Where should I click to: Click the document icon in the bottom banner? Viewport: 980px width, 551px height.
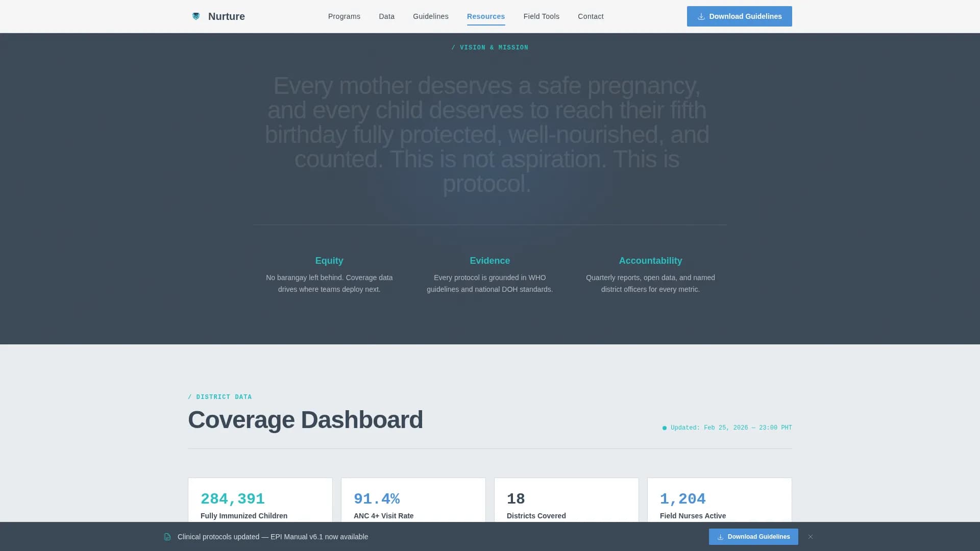pos(167,537)
